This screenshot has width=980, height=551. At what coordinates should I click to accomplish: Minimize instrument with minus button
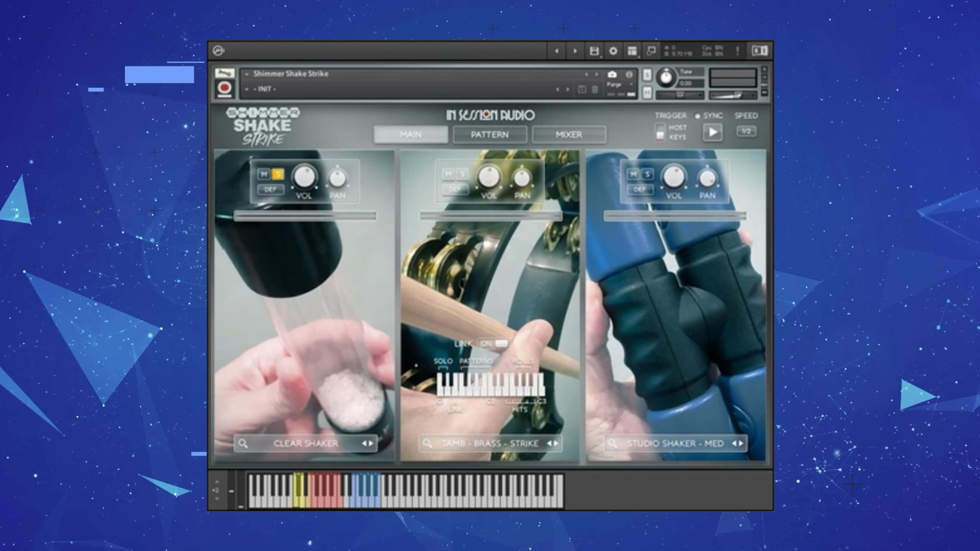[x=764, y=78]
